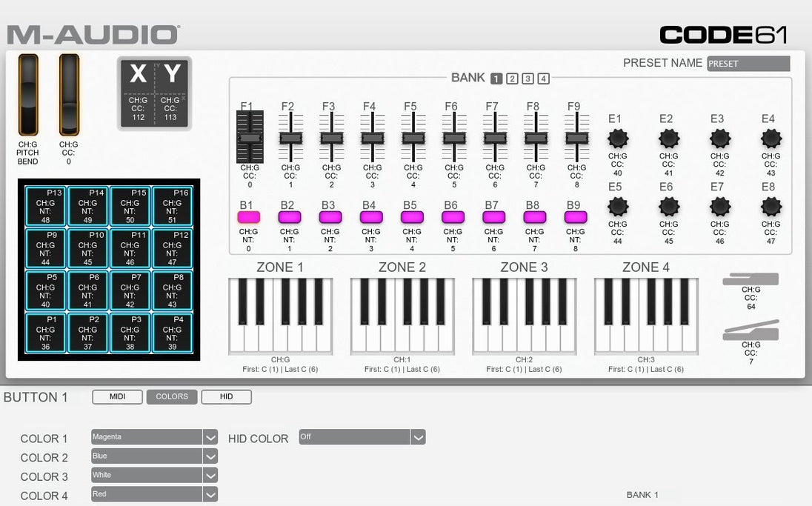This screenshot has height=506, width=812.
Task: Select drum pad P1
Action: point(46,333)
